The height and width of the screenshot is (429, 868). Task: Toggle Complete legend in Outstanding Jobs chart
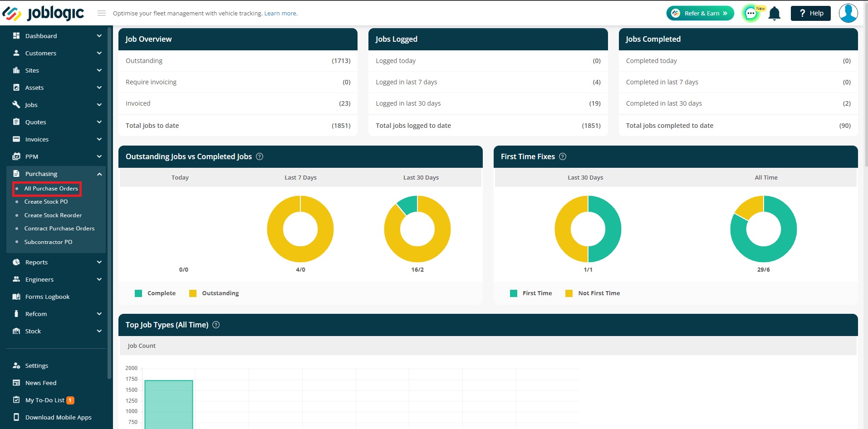point(155,293)
